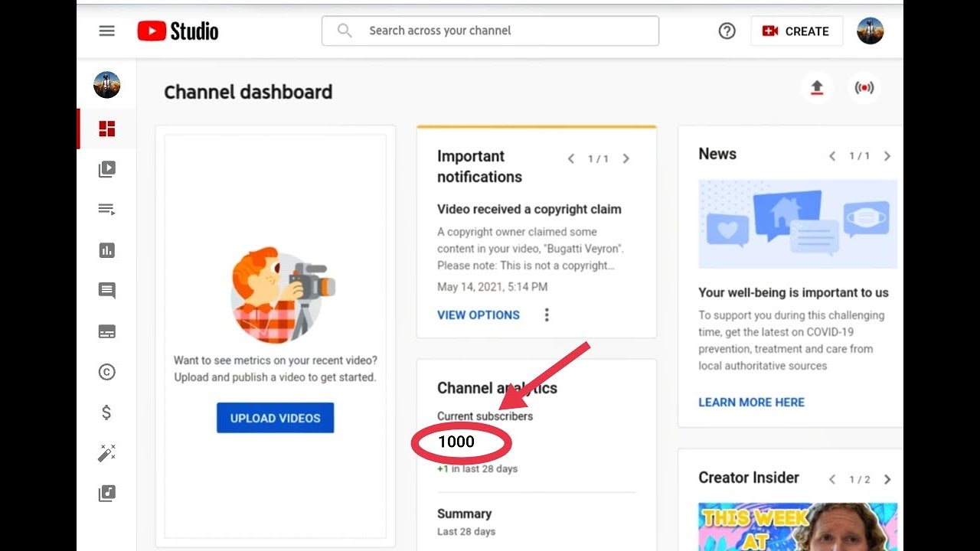Select the Dashboard sidebar icon
Screen dimensions: 980x551
(107, 129)
